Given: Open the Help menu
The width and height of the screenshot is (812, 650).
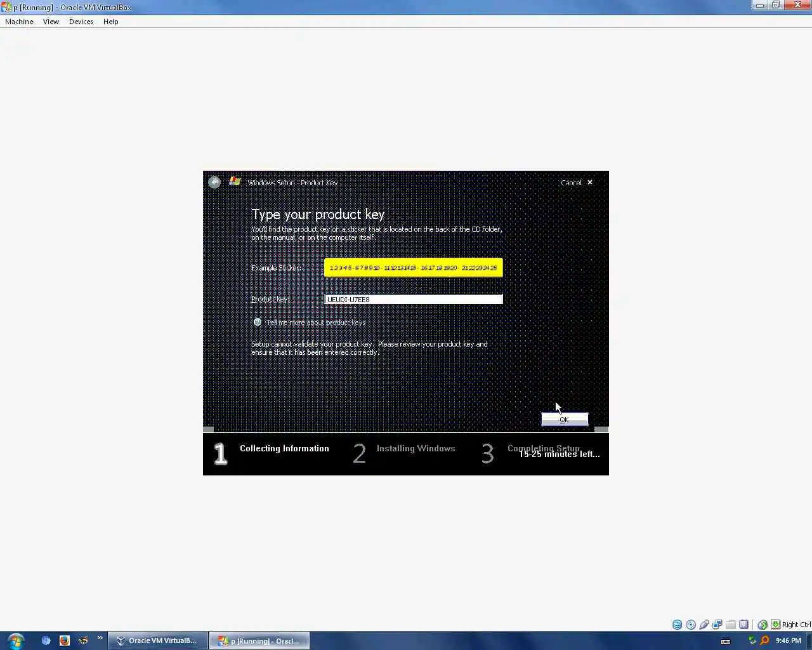Looking at the screenshot, I should click(x=111, y=22).
